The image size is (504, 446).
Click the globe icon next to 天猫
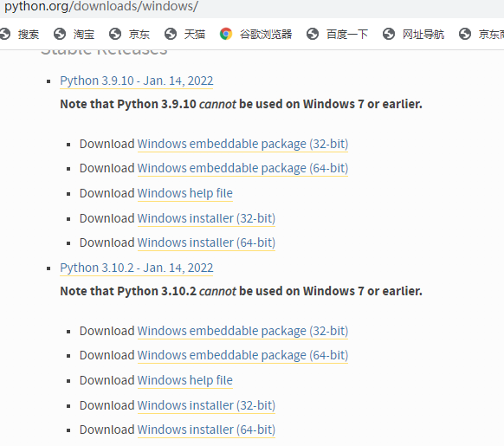(x=171, y=34)
